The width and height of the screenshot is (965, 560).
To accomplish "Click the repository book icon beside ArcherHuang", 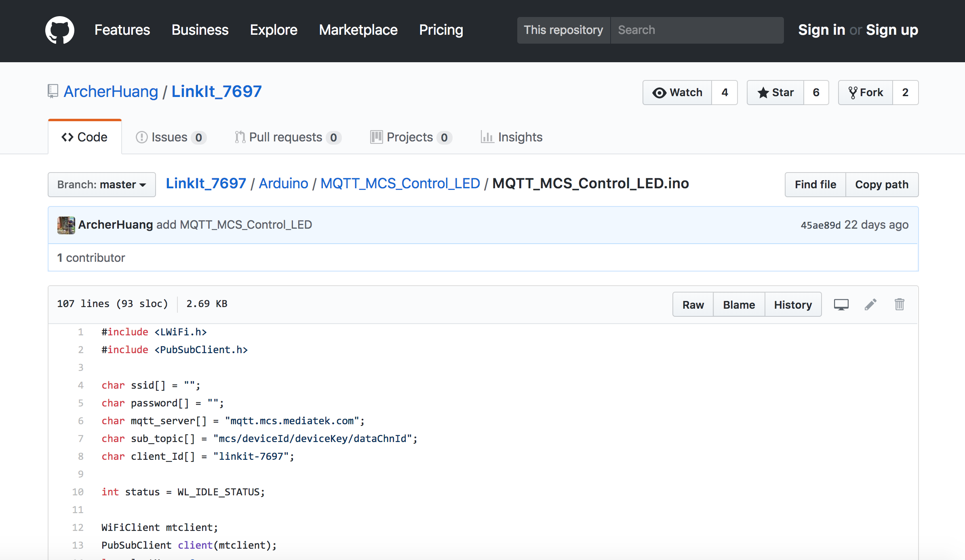I will (x=53, y=91).
